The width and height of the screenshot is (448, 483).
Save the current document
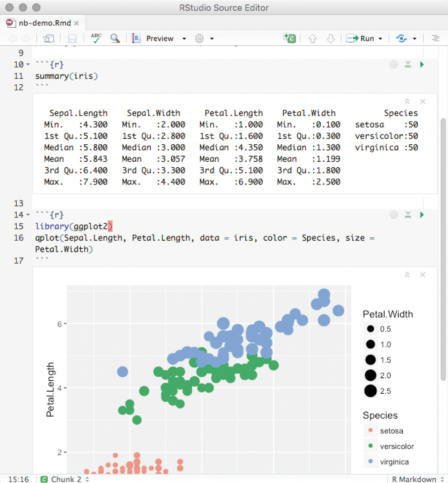coord(72,38)
